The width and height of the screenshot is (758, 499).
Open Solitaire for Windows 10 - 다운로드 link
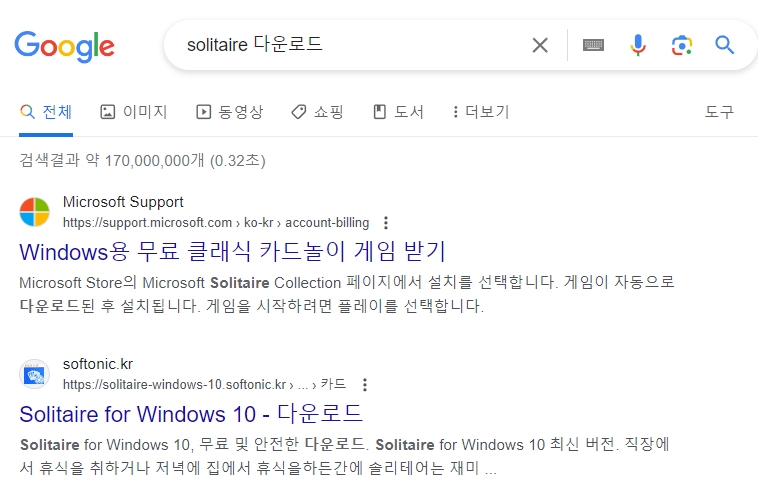click(191, 414)
